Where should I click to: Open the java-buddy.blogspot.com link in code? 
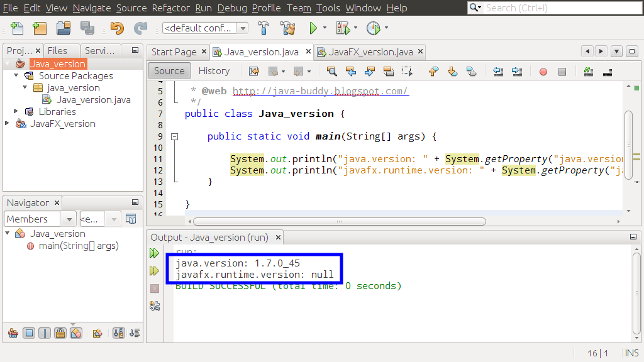[x=320, y=90]
